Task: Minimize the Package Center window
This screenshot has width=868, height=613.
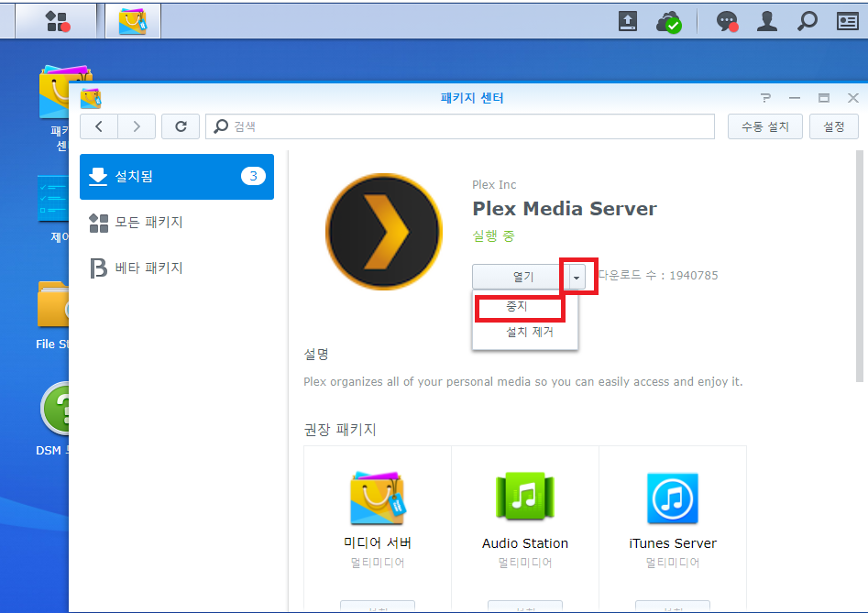Action: tap(795, 98)
